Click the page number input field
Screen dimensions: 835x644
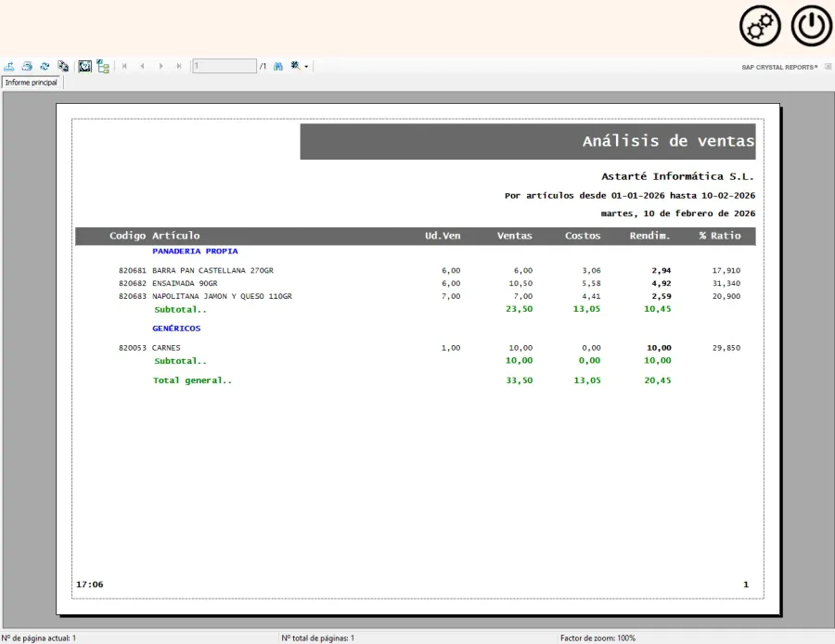pos(225,66)
